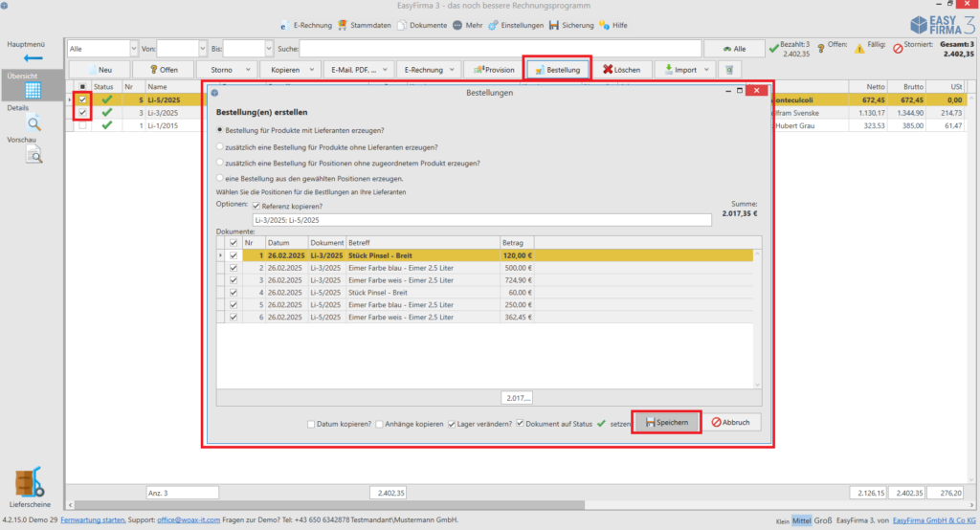Uncheck row 2 Eimer Farbe blau 500,00 €
Viewport: 980px width, 530px height.
pyautogui.click(x=234, y=268)
